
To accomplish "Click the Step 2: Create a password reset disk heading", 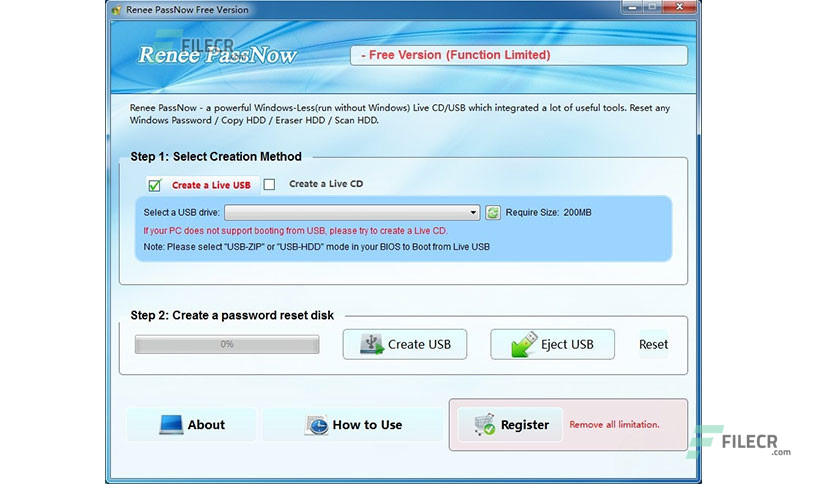I will (232, 316).
